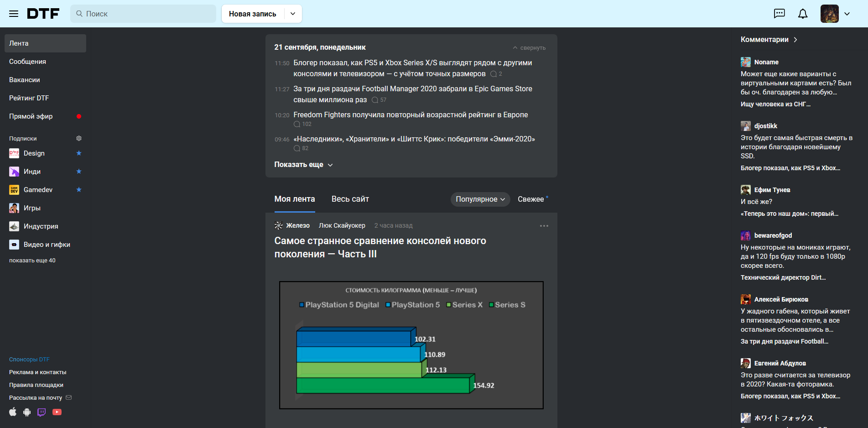This screenshot has height=428, width=868.
Task: Open the Спонсоры DTF link
Action: click(x=29, y=360)
